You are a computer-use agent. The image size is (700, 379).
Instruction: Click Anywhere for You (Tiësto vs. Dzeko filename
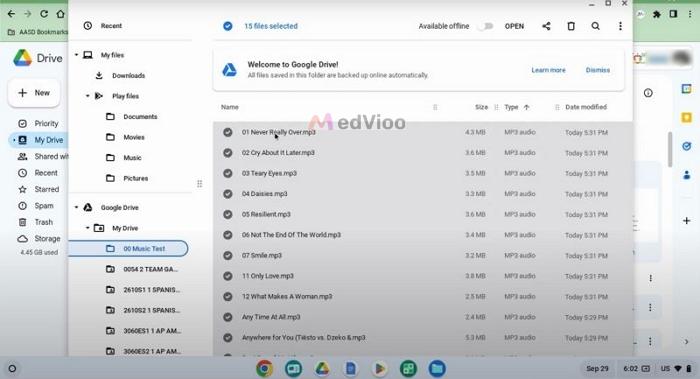[304, 337]
